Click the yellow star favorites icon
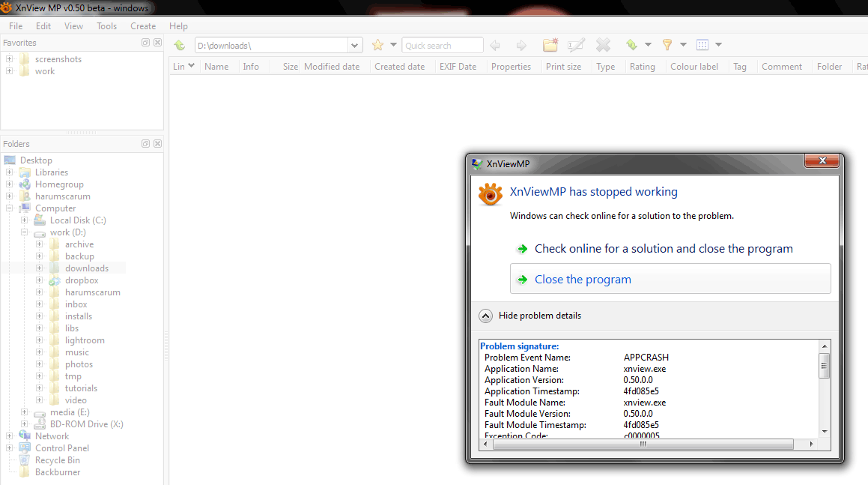 [377, 45]
